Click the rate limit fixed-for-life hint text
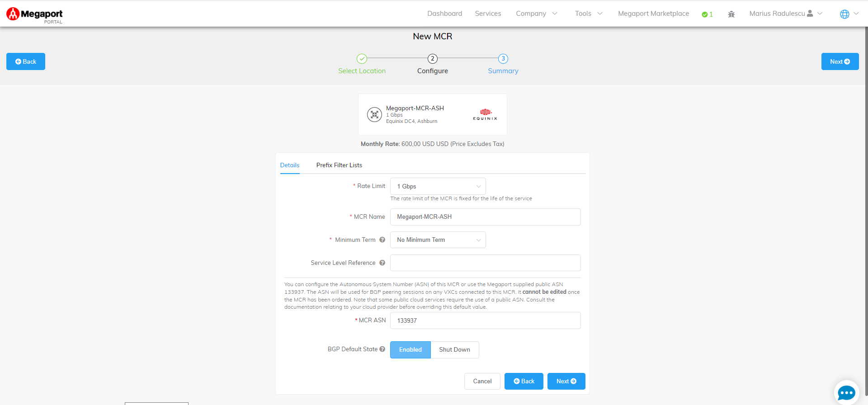Viewport: 868px width, 405px height. [x=461, y=198]
